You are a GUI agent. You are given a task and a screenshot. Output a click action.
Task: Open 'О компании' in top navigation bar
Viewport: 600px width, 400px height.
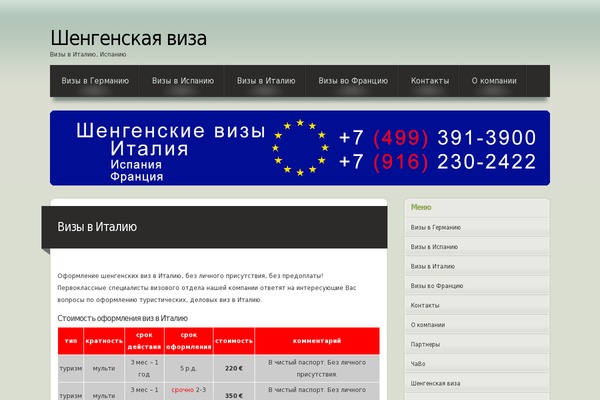point(494,81)
